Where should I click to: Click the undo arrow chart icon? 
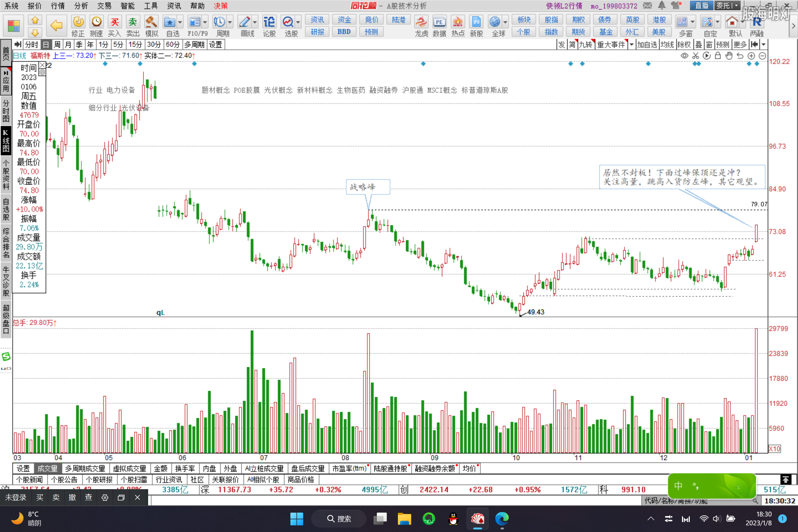(740, 56)
